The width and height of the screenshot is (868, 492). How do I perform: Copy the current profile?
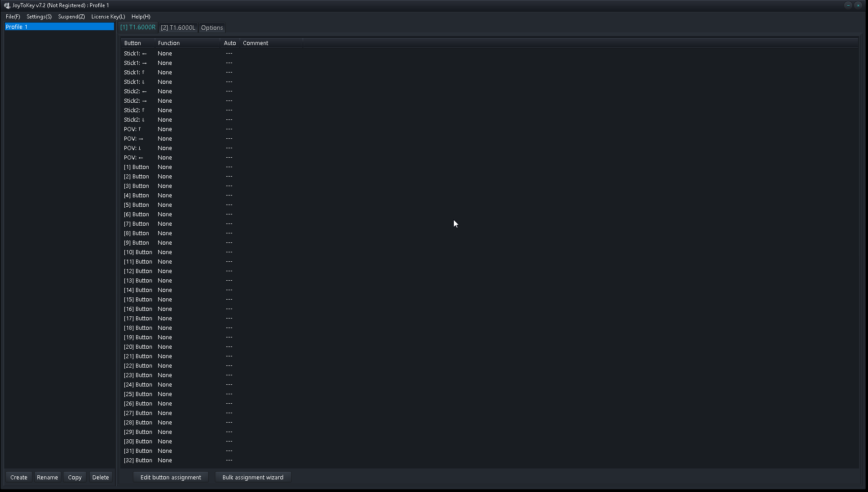[74, 477]
